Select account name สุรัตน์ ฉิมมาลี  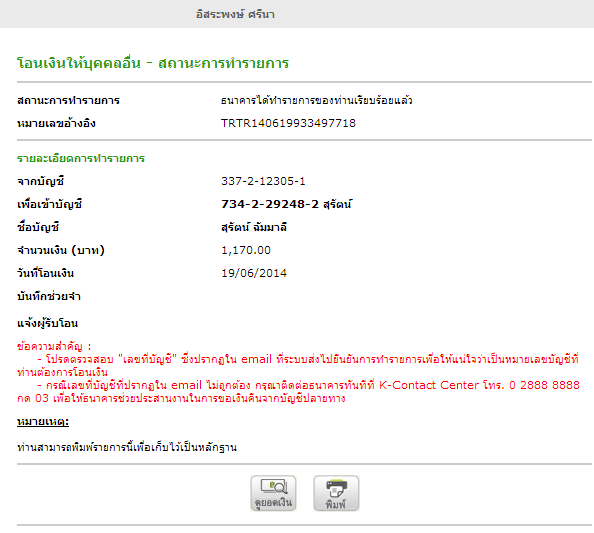coord(254,227)
